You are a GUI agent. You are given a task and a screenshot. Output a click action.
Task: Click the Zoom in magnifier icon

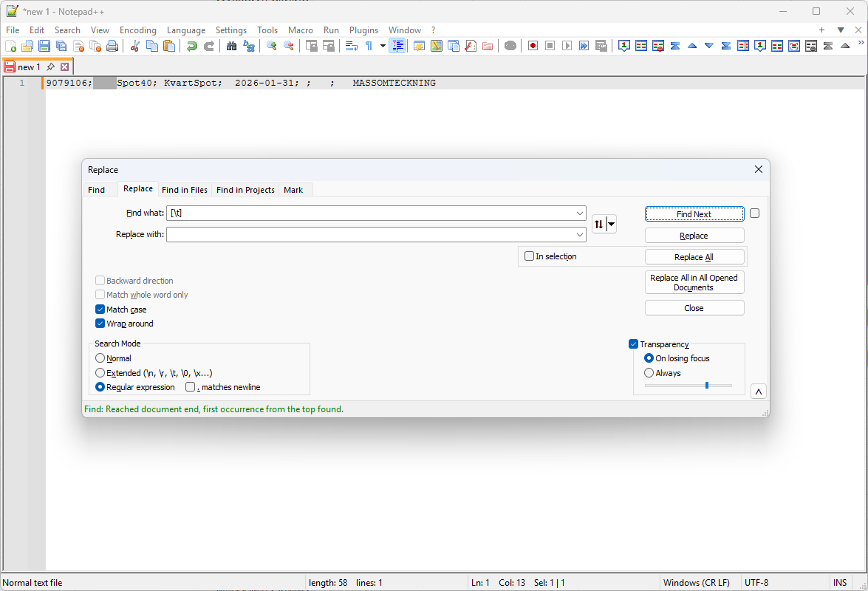[272, 46]
